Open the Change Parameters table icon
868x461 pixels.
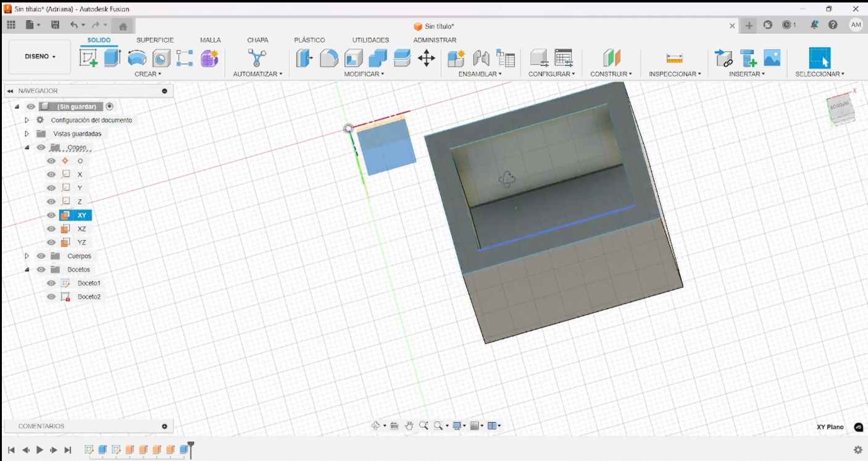click(564, 58)
